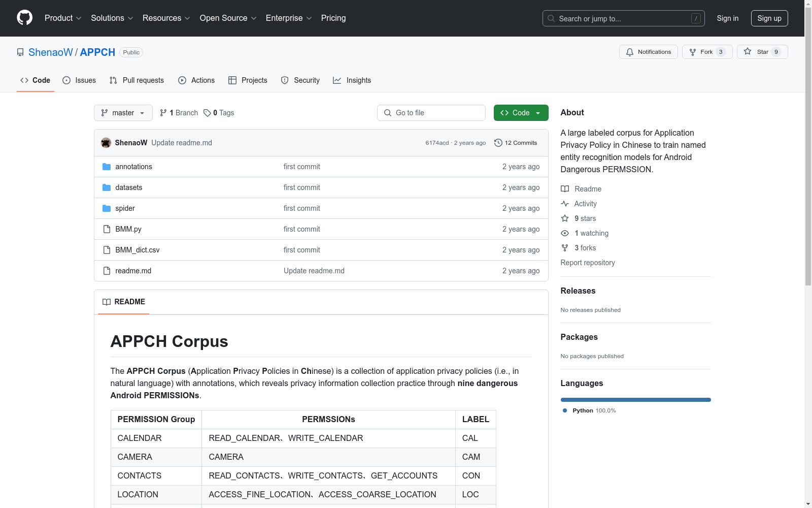
Task: Click the Actions play icon
Action: 182,80
